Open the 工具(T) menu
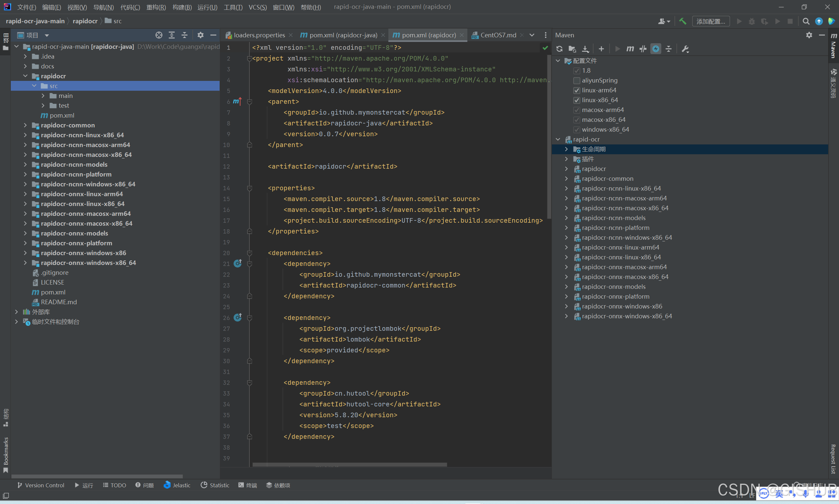 click(232, 7)
